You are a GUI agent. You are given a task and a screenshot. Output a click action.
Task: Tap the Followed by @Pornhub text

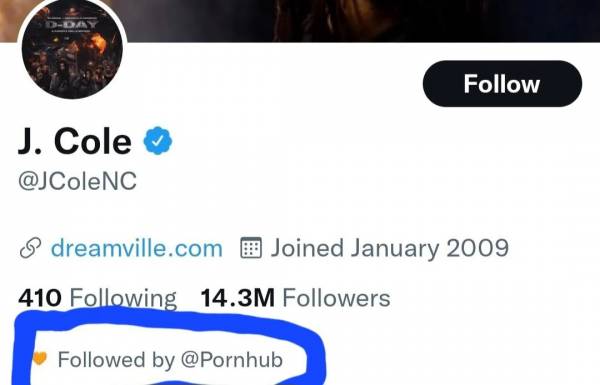click(170, 360)
